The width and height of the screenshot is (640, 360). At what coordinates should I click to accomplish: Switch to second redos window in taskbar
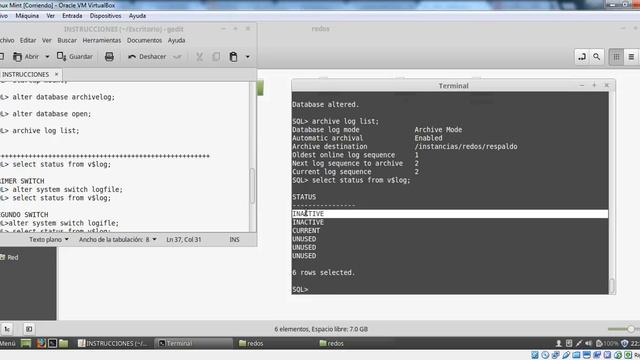pyautogui.click(x=355, y=343)
